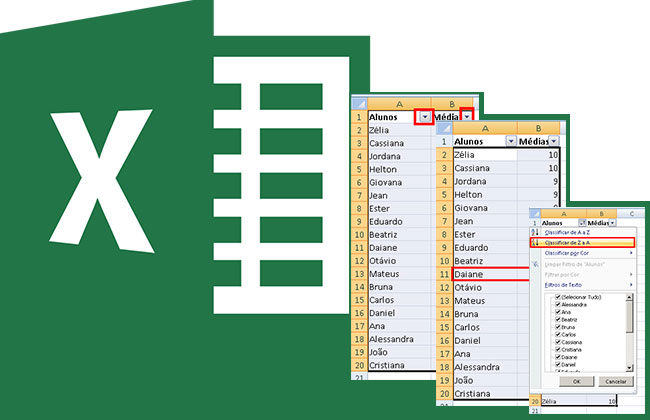
Task: Open Médias filter arrow in front-right spreadsheet
Action: click(x=612, y=223)
